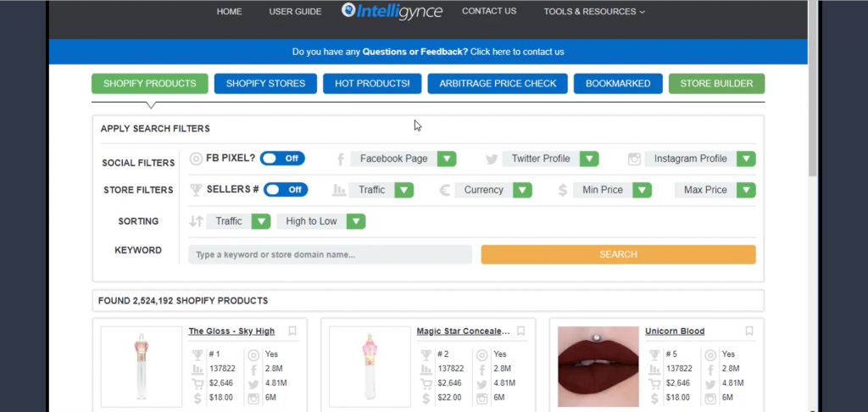This screenshot has width=868, height=412.
Task: Open the Bookmarked tab
Action: (x=618, y=84)
